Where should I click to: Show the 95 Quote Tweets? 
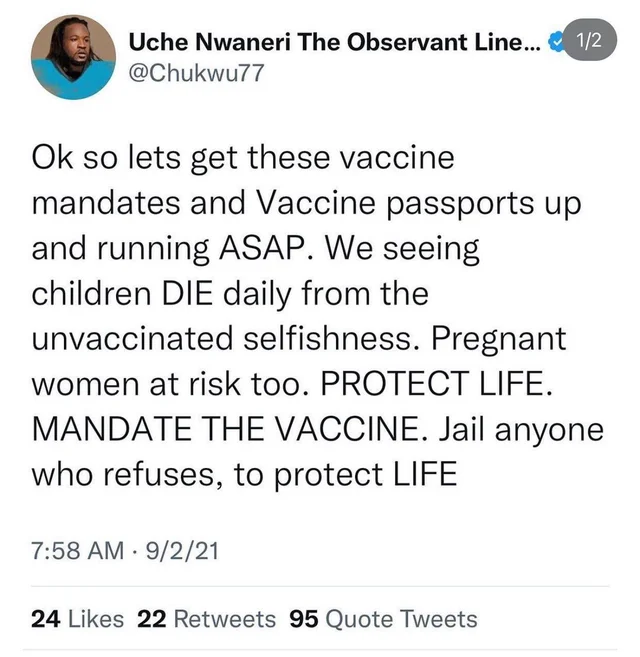pos(383,619)
